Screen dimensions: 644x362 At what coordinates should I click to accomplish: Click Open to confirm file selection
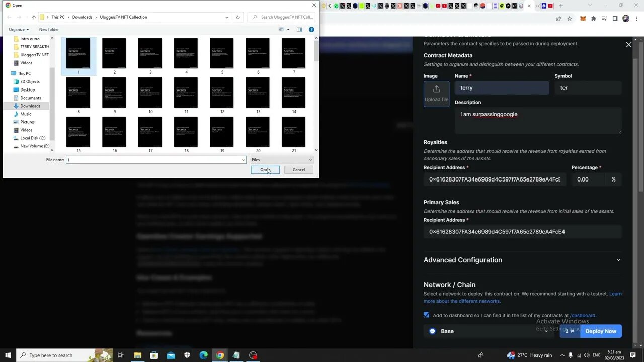coord(265,170)
